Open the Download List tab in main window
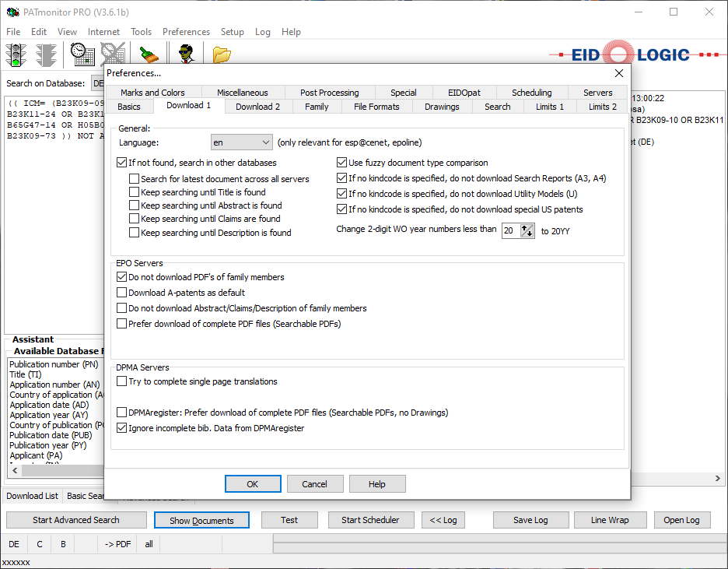 (x=32, y=496)
